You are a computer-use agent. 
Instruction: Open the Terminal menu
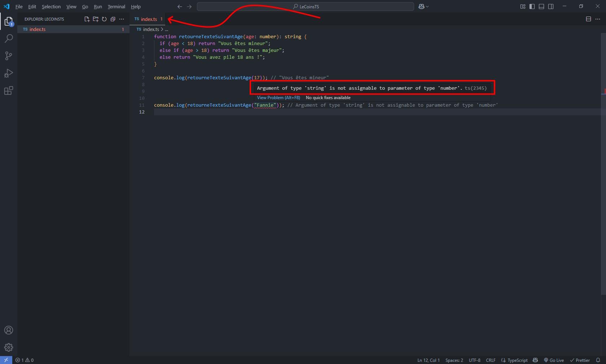click(x=116, y=6)
